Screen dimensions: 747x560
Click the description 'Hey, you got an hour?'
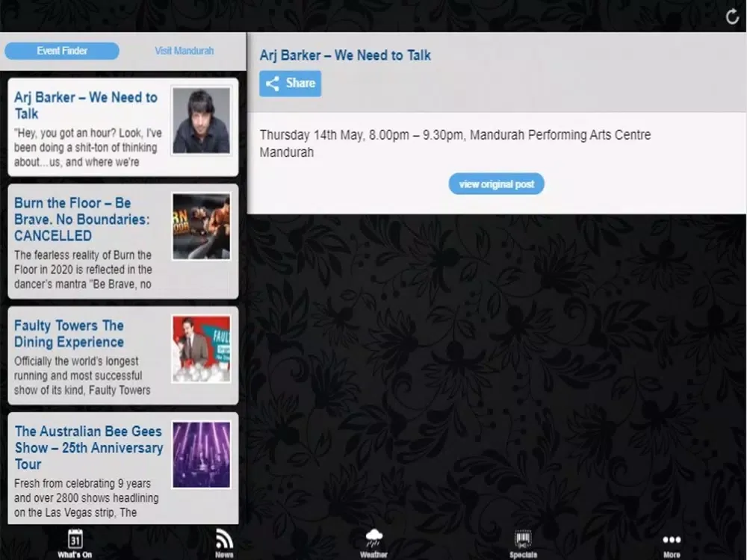click(x=64, y=133)
